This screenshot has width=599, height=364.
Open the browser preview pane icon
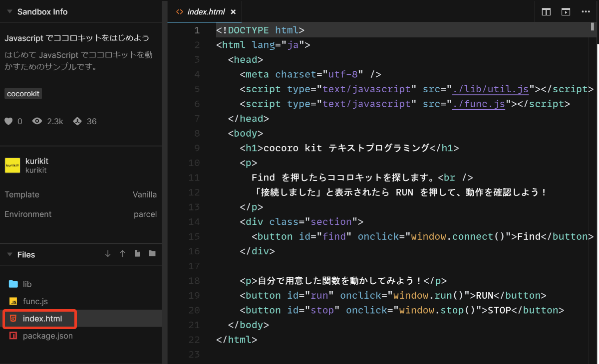566,11
